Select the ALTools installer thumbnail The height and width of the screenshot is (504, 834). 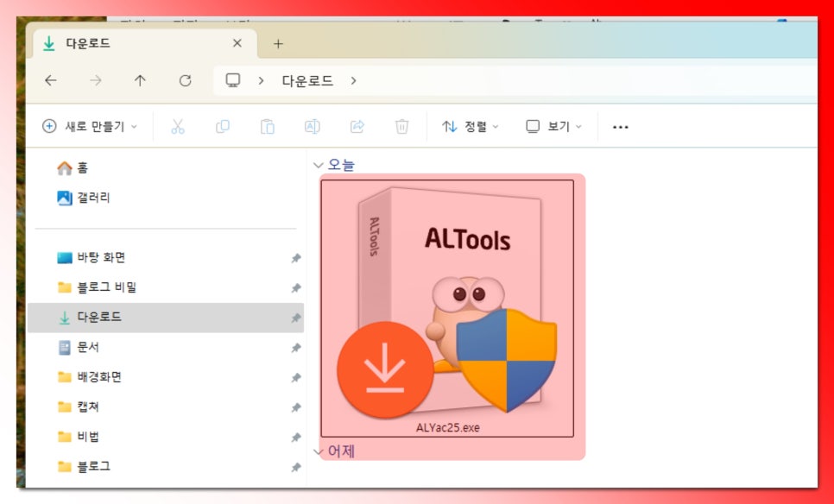(x=447, y=300)
